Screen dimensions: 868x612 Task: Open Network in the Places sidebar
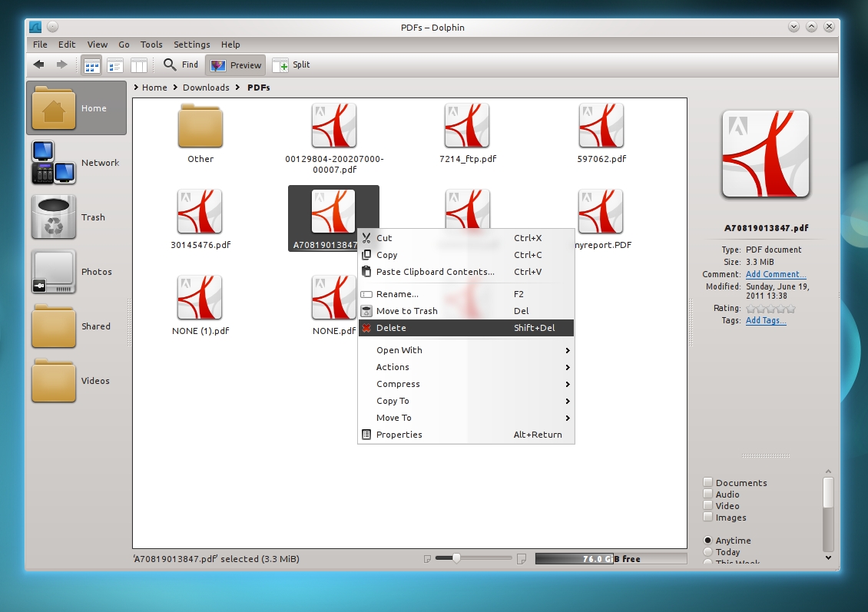(x=76, y=163)
